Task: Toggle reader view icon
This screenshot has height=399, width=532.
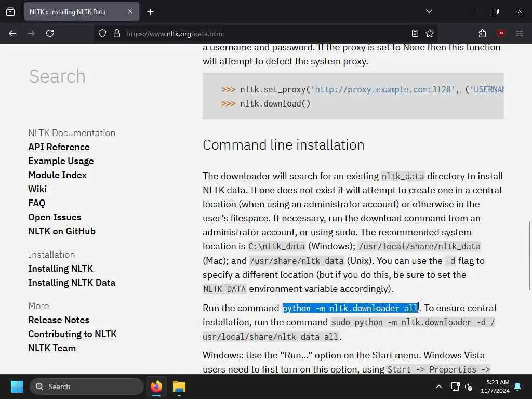Action: click(x=415, y=33)
